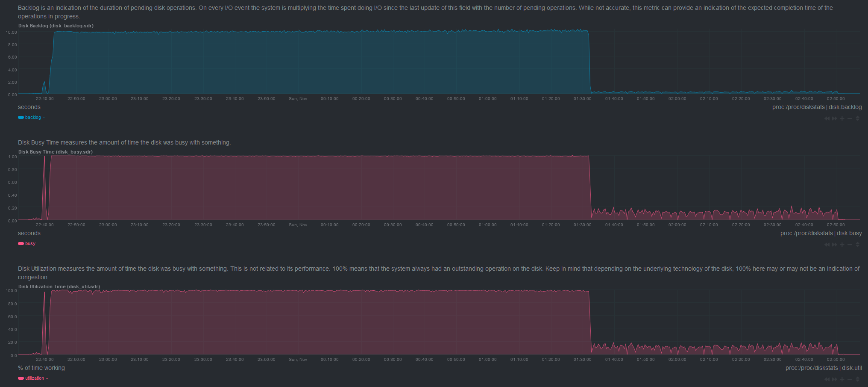868x387 pixels.
Task: Click the Sun, Nov tick on the busy chart
Action: pos(298,225)
